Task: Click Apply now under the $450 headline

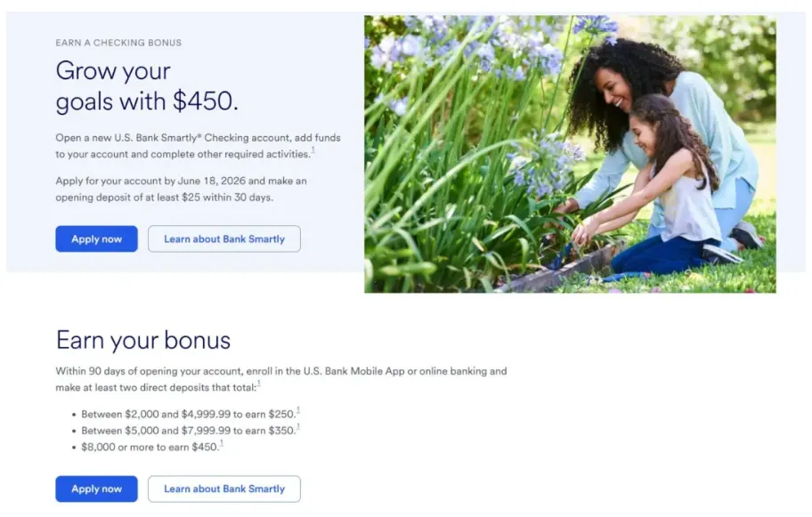Action: click(x=96, y=238)
